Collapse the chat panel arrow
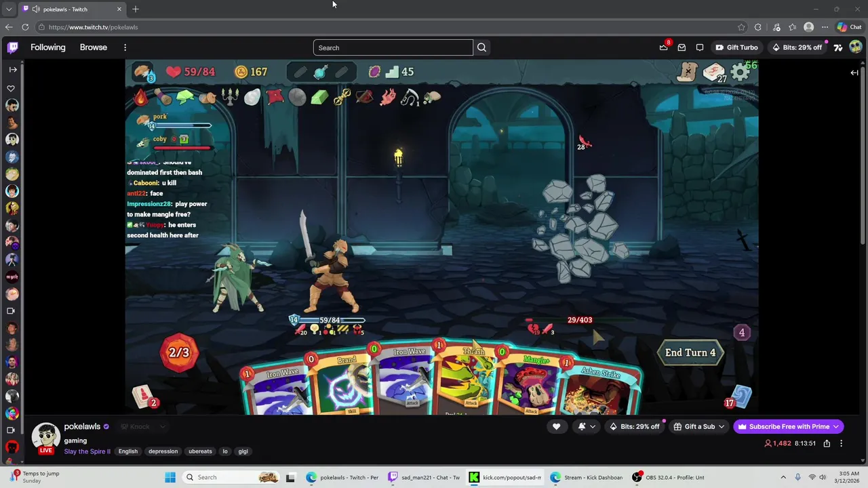868x488 pixels. [854, 73]
